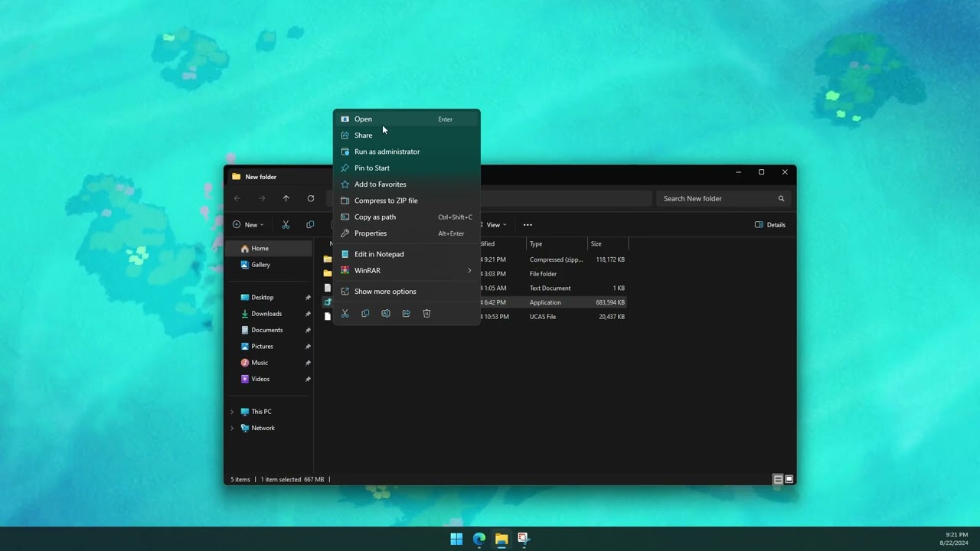Click the toolbar Cut scissors icon
The image size is (980, 551).
click(x=286, y=225)
